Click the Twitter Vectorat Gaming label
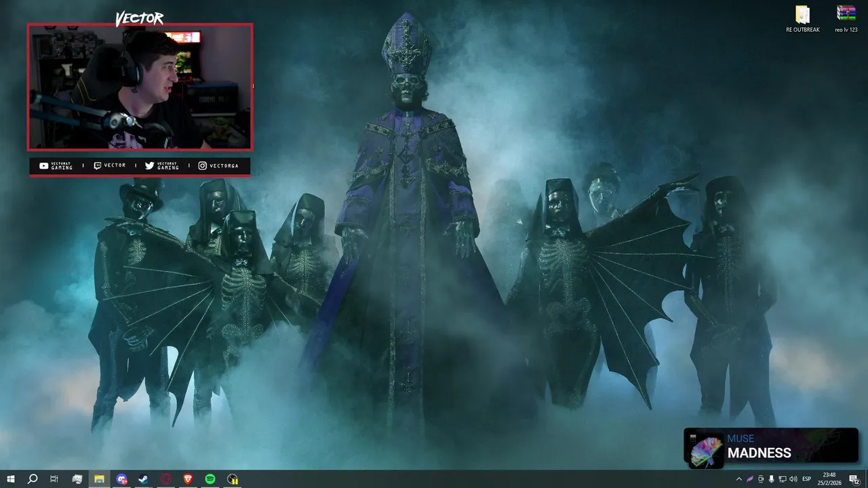 pyautogui.click(x=162, y=165)
